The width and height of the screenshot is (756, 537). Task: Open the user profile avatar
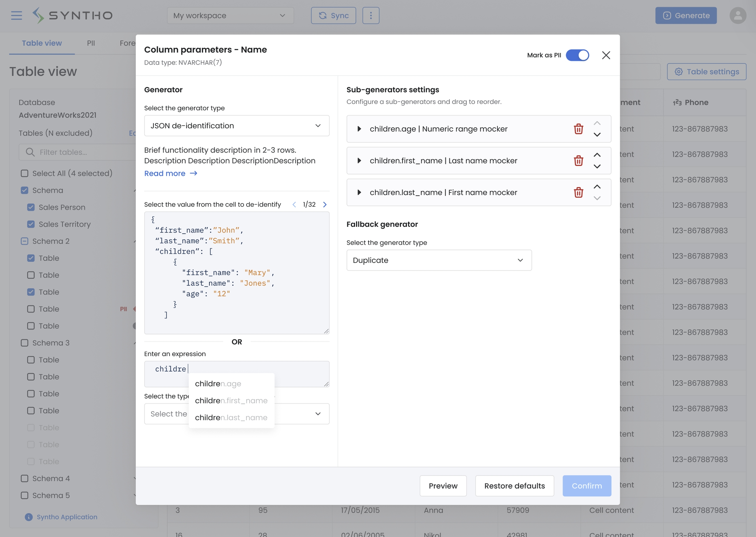[x=738, y=15]
